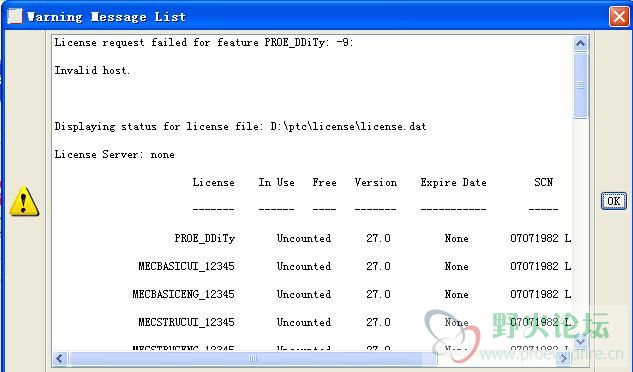Viewport: 633px width, 372px height.
Task: Click the 'SCN' column header
Action: click(543, 183)
